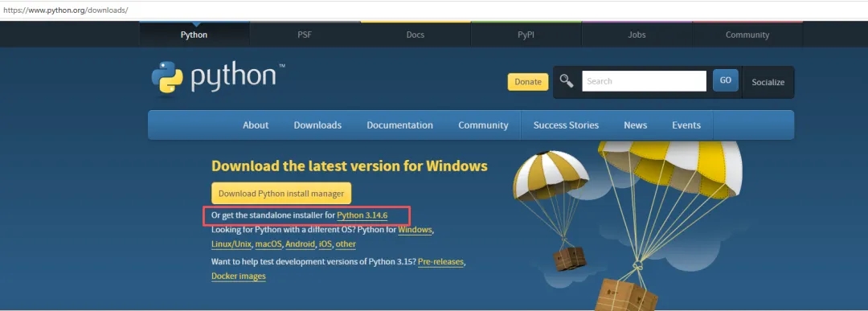868x311 pixels.
Task: Open the News navigation menu
Action: pos(636,125)
